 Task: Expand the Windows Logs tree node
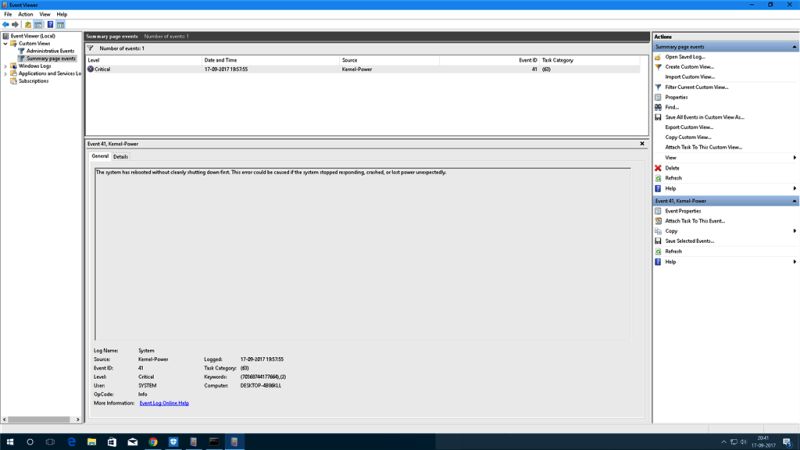coord(6,66)
